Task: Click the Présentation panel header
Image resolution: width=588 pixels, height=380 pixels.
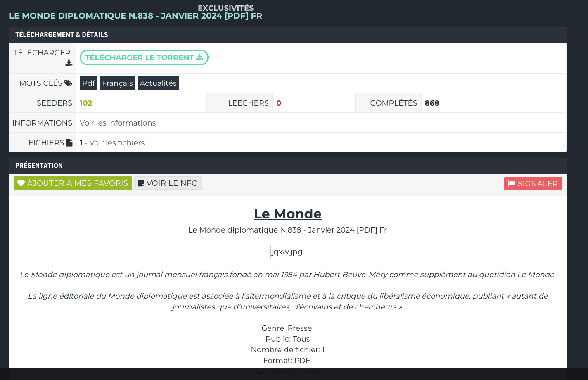Action: point(288,166)
